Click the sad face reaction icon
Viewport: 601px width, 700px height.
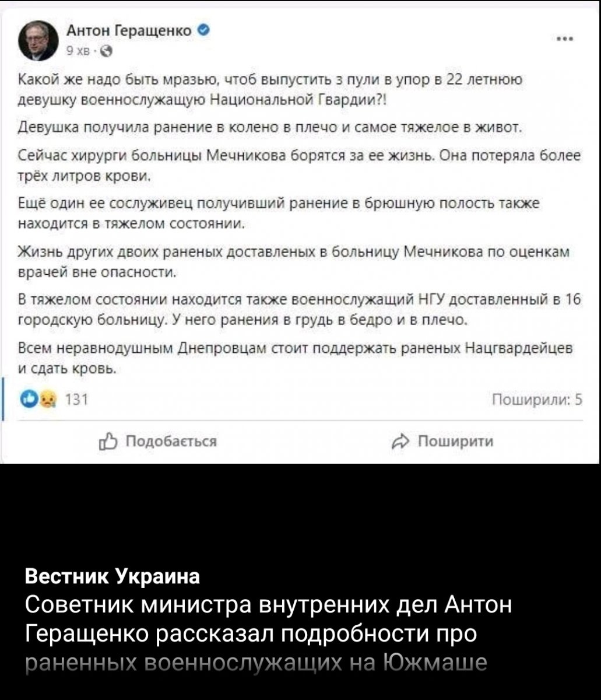click(x=41, y=401)
